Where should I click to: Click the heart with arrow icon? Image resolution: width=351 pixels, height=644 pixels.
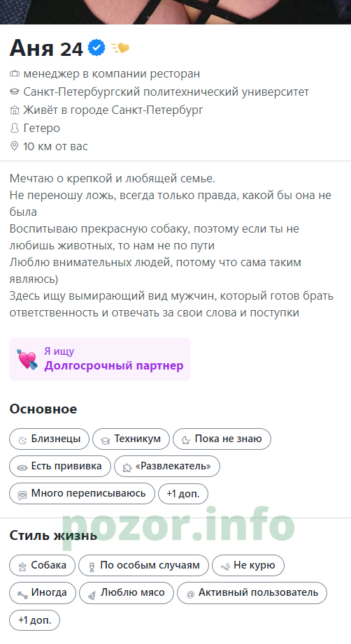[27, 359]
